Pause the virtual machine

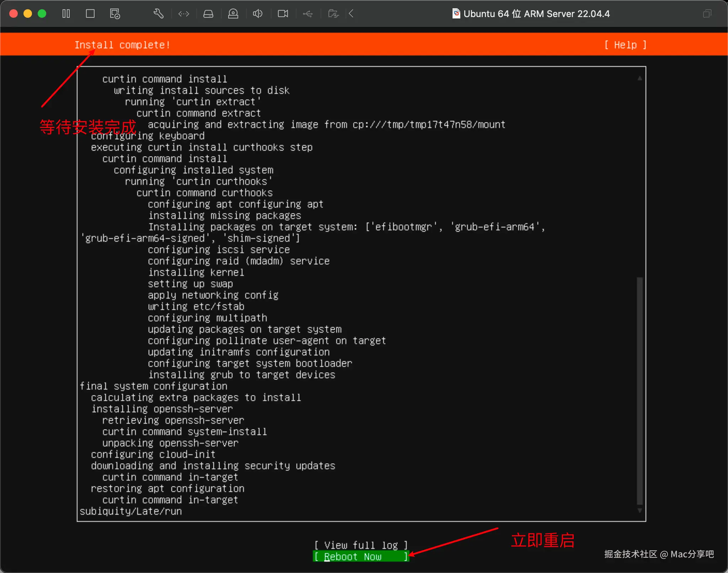(66, 14)
